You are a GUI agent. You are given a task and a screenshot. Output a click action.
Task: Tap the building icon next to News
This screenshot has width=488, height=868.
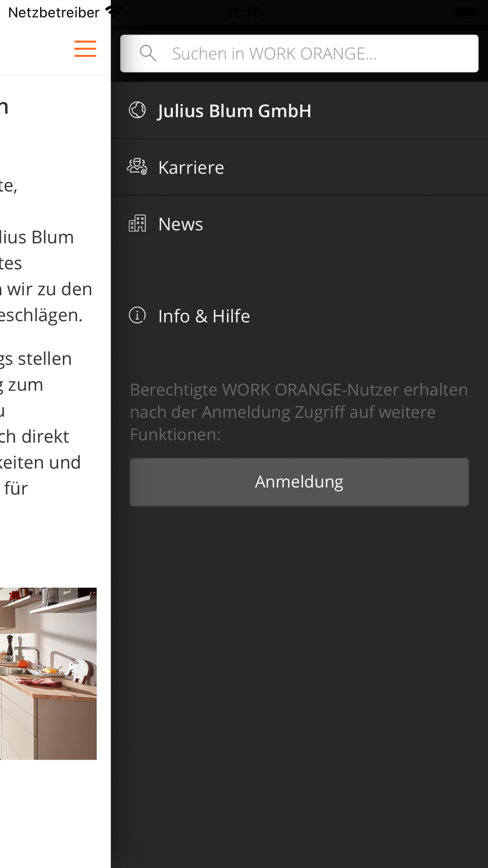click(x=137, y=224)
